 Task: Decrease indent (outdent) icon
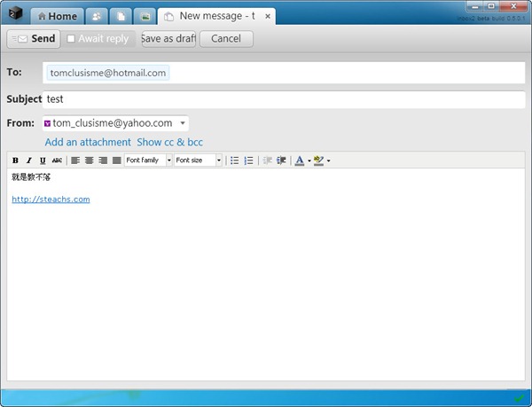[x=268, y=160]
